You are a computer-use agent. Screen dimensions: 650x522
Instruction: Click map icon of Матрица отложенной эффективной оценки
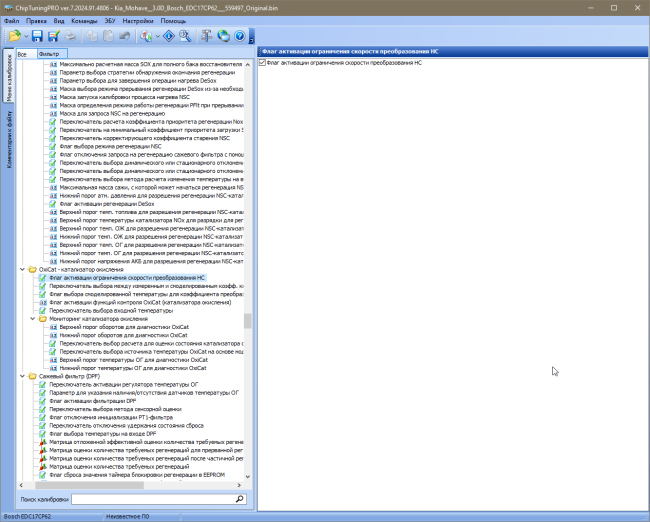coord(43,442)
